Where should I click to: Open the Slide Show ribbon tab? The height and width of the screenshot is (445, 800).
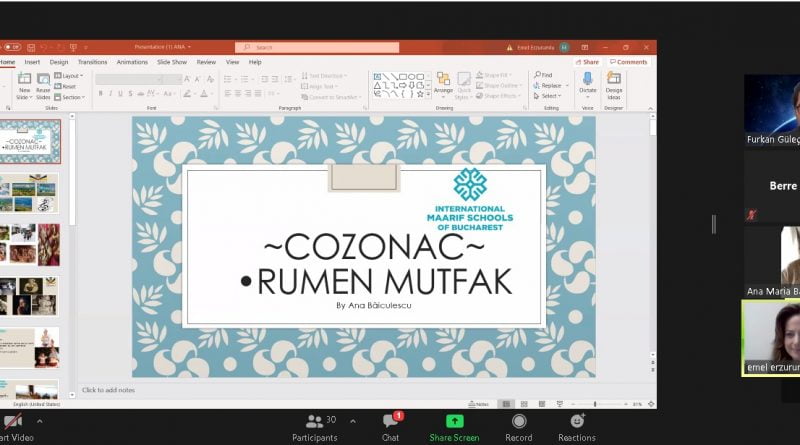click(x=172, y=62)
